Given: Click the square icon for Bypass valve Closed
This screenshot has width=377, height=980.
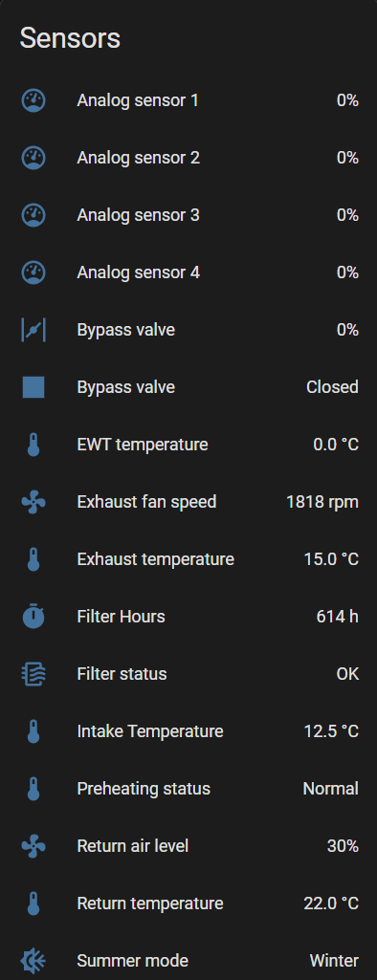Looking at the screenshot, I should [33, 387].
